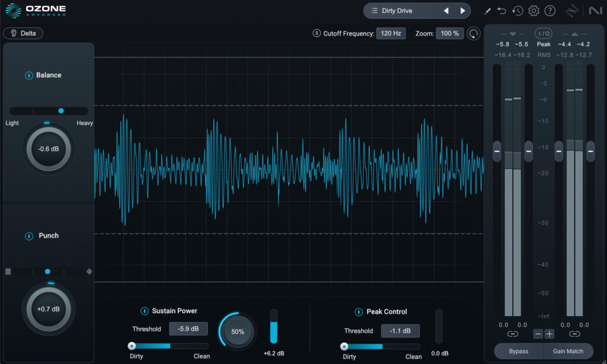Screen dimensions: 607x364
Task: Click the Clean label under Sustain Power
Action: [202, 356]
